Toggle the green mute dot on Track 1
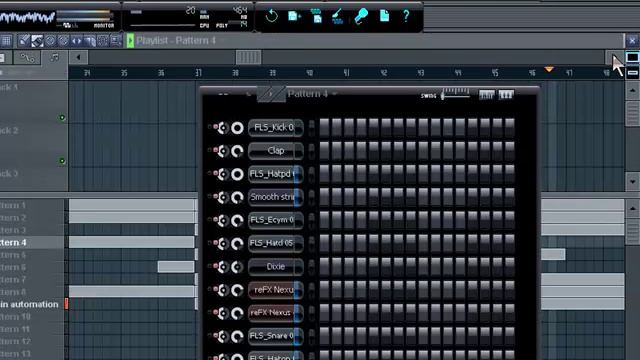This screenshot has width=640, height=360. pyautogui.click(x=62, y=118)
